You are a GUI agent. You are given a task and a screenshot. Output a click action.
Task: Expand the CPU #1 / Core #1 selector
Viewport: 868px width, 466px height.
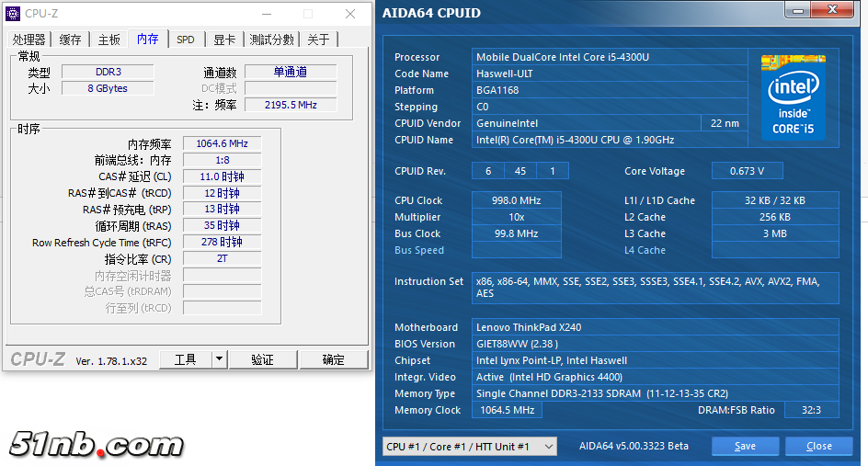(x=548, y=447)
